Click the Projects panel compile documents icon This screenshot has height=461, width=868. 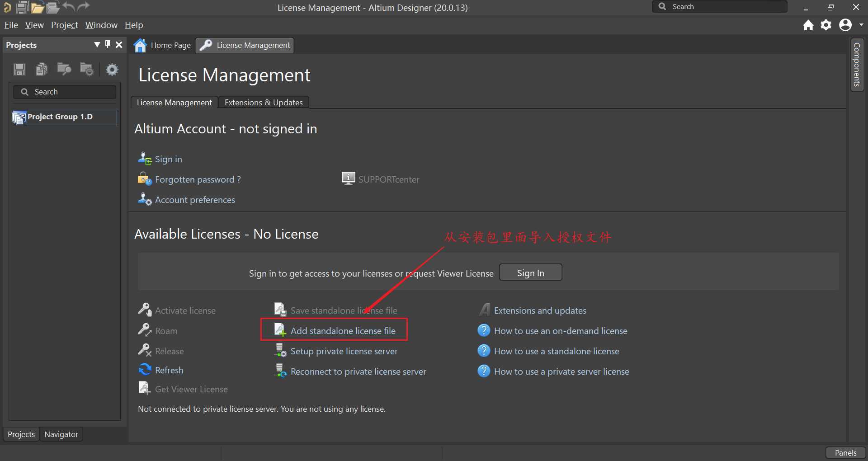click(42, 69)
